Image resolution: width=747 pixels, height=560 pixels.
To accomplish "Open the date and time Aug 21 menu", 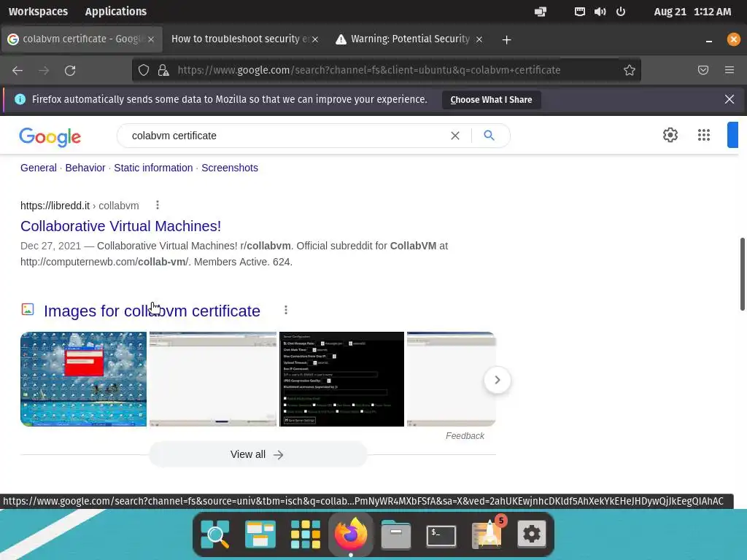I will click(692, 12).
